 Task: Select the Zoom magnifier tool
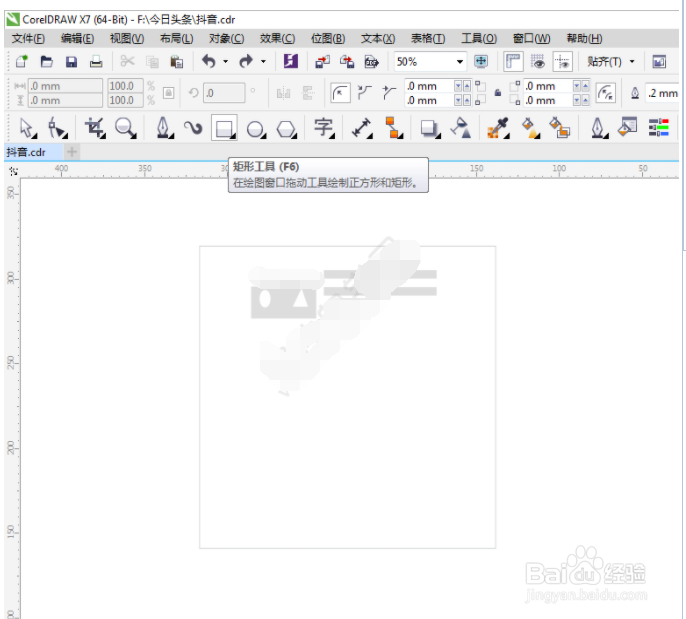coord(126,128)
